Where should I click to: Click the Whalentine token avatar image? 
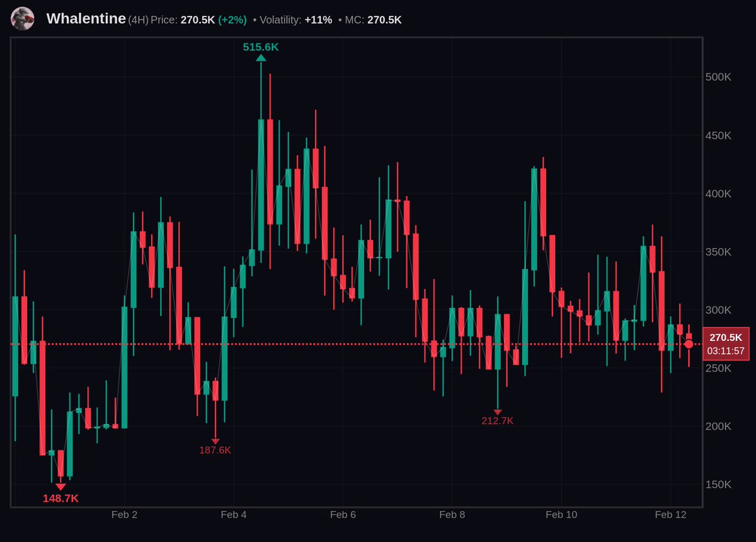[23, 19]
